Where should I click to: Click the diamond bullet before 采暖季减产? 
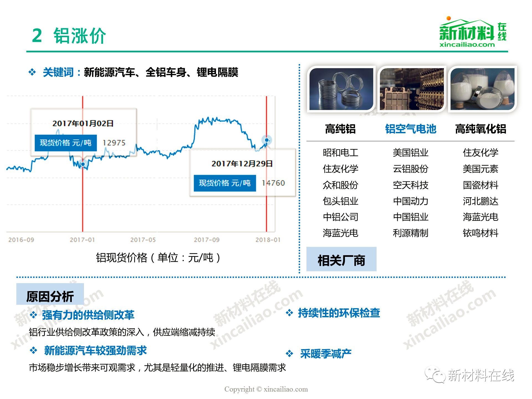coord(290,354)
